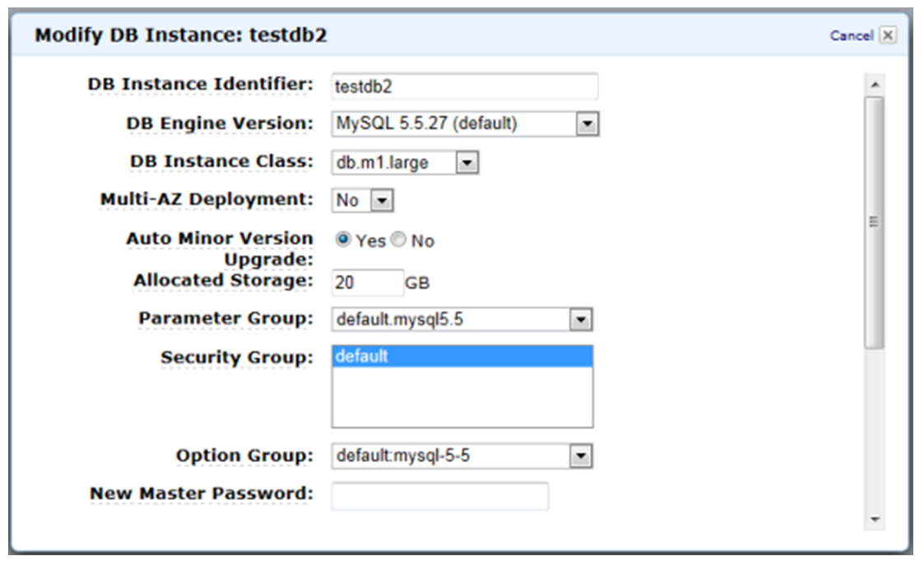The image size is (924, 570).
Task: Click the New Master Password field
Action: 440,496
